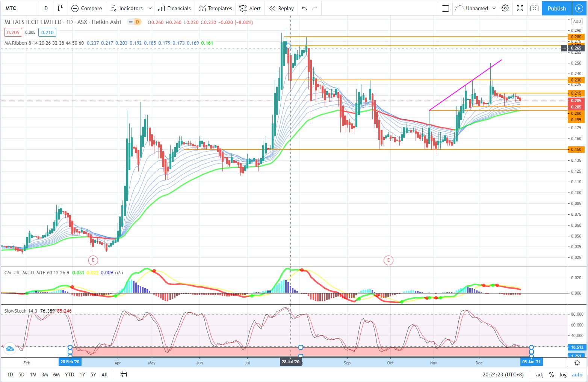Click the 28 Jul '20 date label
Viewport: 588px width, 382px height.
click(291, 362)
